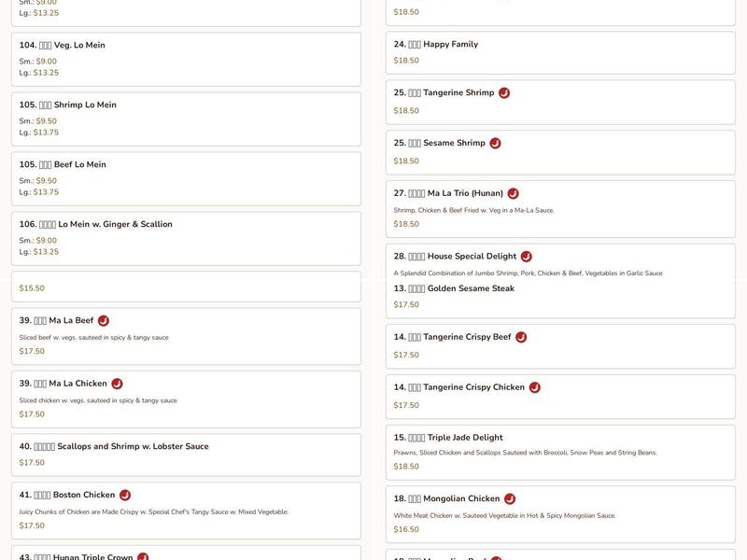
Task: Click the spicy icon next to Tangerine Crispy Beef
Action: click(521, 338)
